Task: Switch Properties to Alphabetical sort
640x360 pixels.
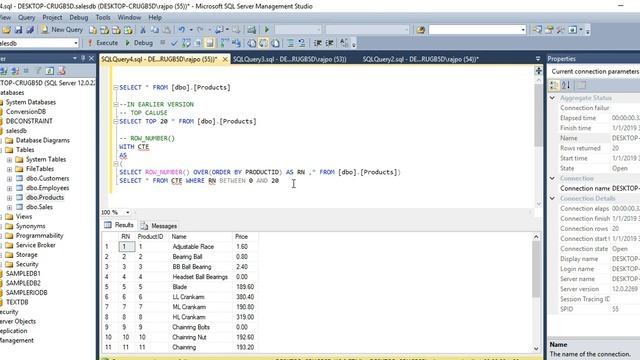Action: pyautogui.click(x=566, y=85)
